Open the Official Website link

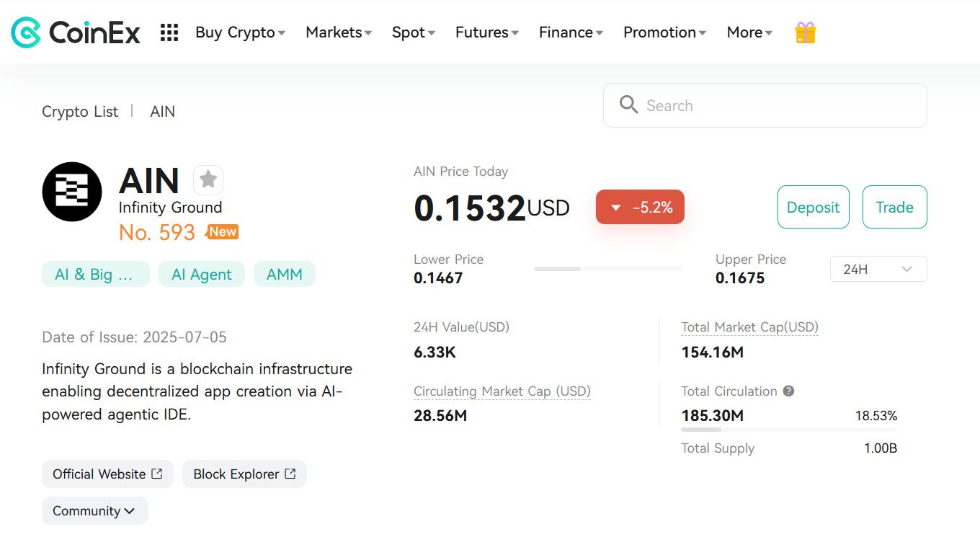[107, 474]
